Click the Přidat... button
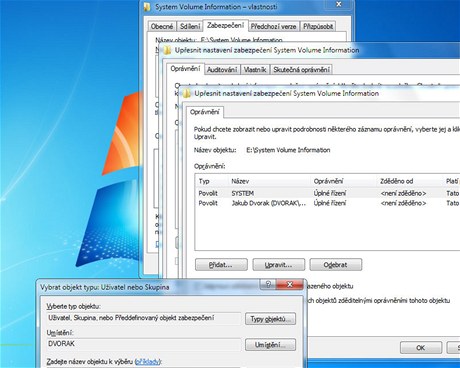This screenshot has width=460, height=368. (x=221, y=265)
